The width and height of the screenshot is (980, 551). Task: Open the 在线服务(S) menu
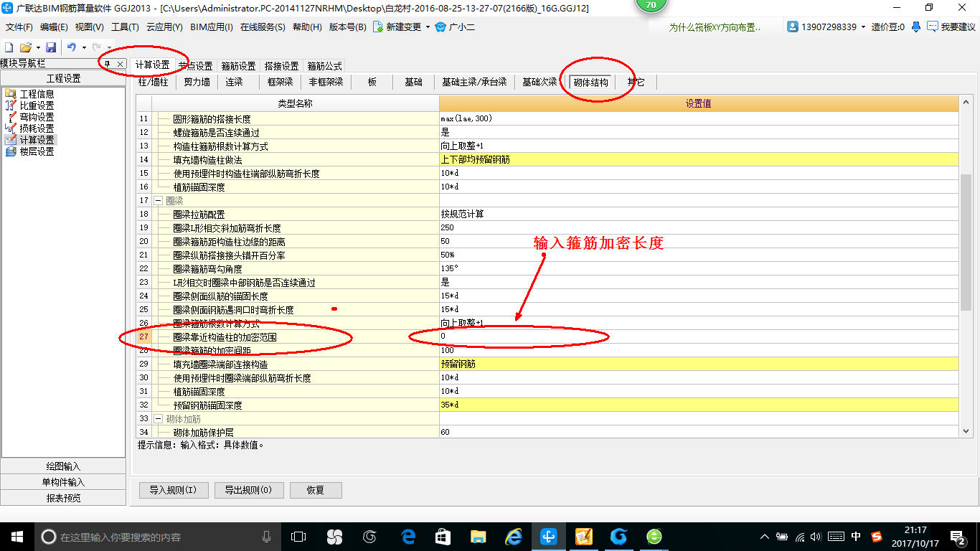tap(263, 27)
